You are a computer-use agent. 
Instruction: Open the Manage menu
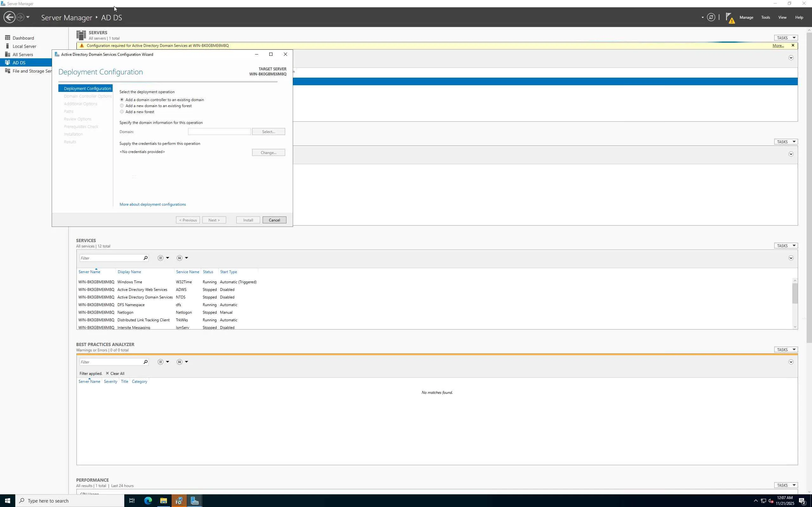click(746, 17)
